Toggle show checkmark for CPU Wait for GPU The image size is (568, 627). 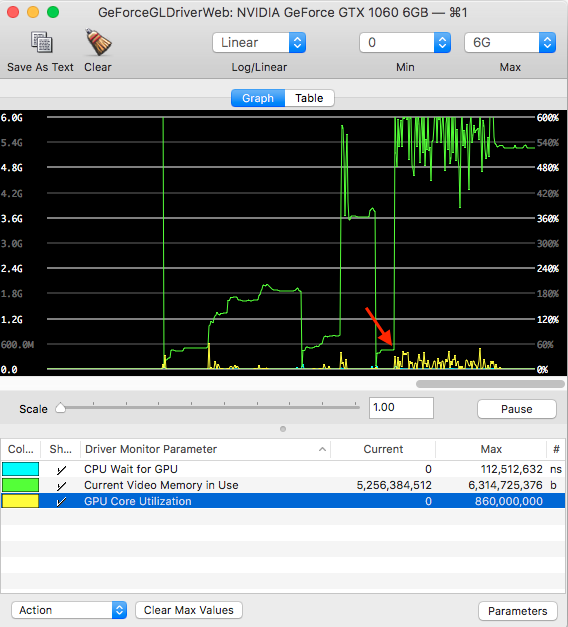tap(61, 469)
